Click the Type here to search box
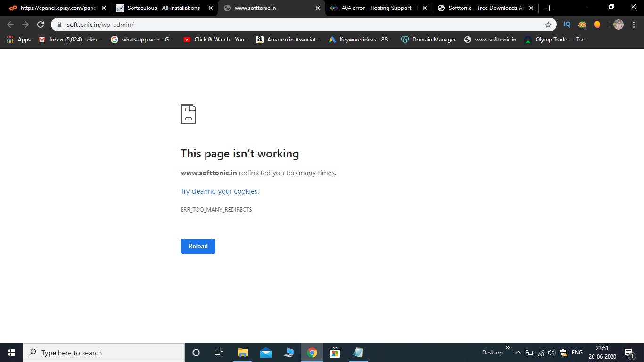Viewport: 644px width, 362px height. 104,353
